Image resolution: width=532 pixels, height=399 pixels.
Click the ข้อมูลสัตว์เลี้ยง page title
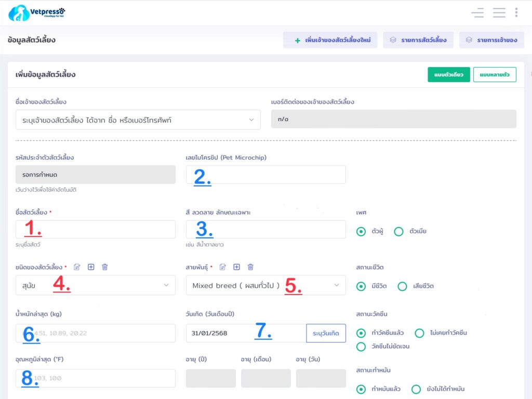tap(32, 40)
